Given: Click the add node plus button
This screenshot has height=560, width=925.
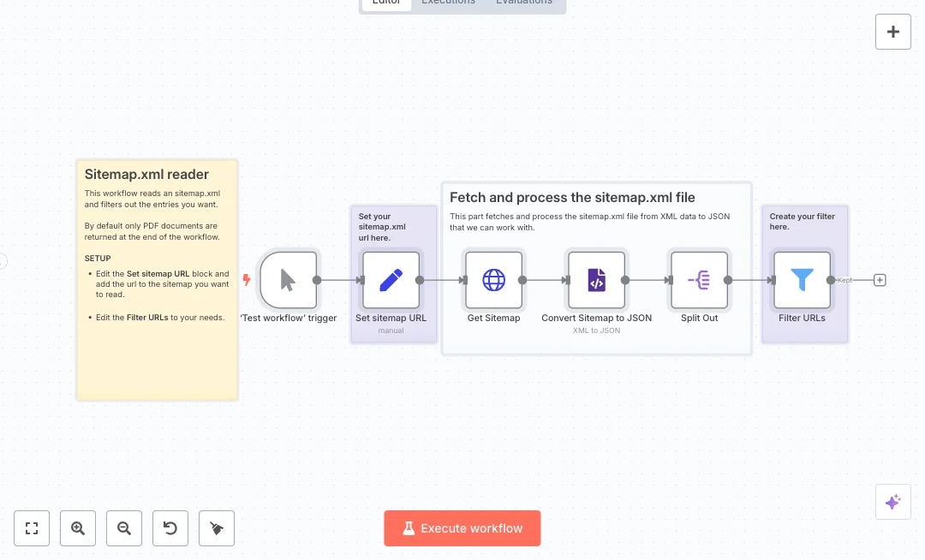Looking at the screenshot, I should coord(892,32).
